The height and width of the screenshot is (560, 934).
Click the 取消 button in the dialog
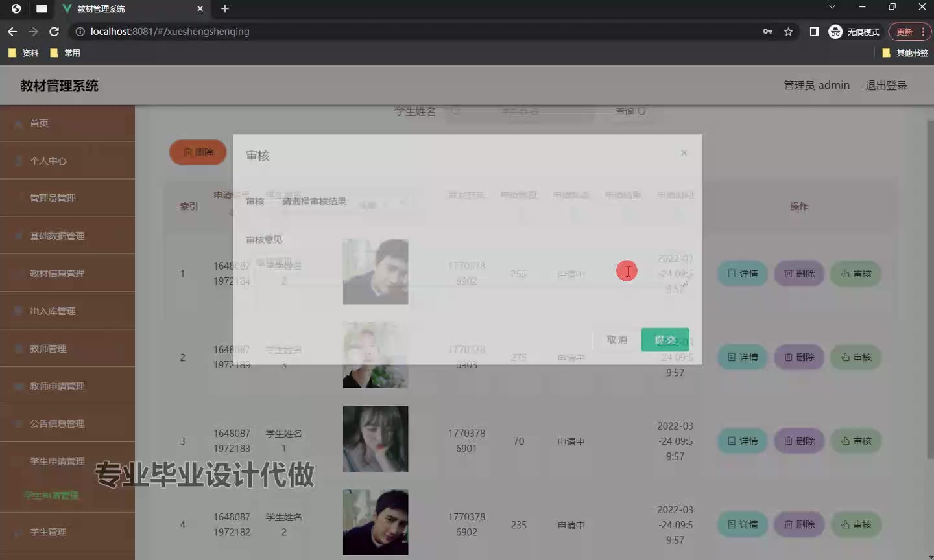click(617, 340)
